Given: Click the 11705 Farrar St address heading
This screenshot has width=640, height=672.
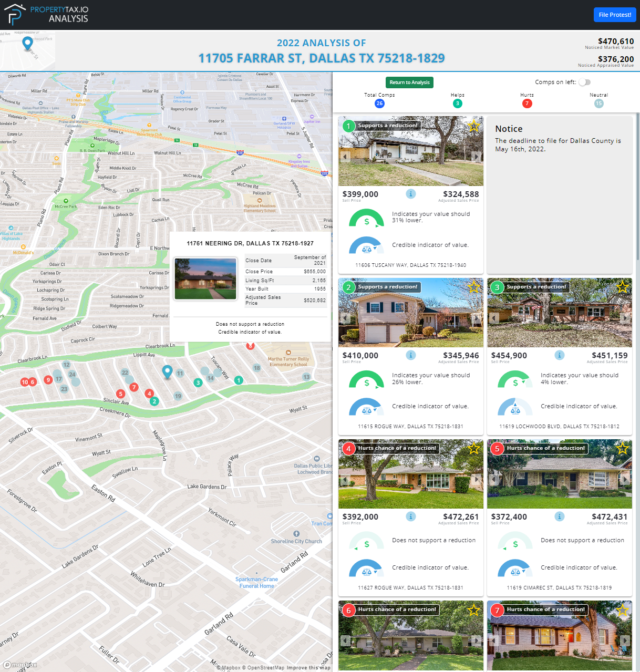Looking at the screenshot, I should (x=322, y=58).
